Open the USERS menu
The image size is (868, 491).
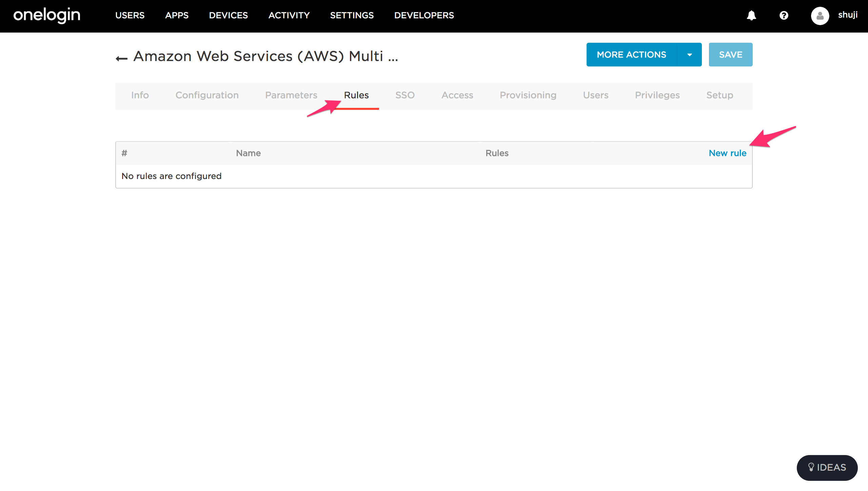point(130,16)
